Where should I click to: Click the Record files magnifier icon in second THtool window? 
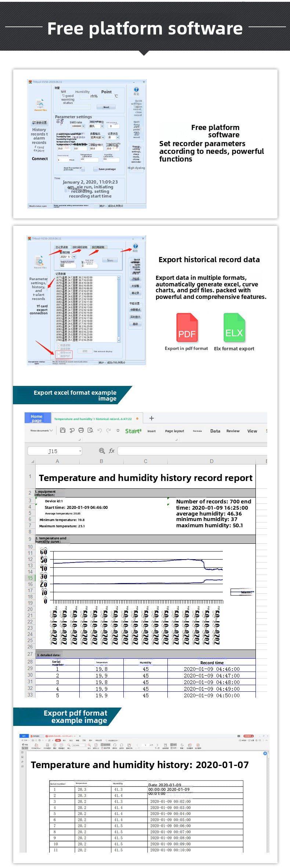[40, 261]
